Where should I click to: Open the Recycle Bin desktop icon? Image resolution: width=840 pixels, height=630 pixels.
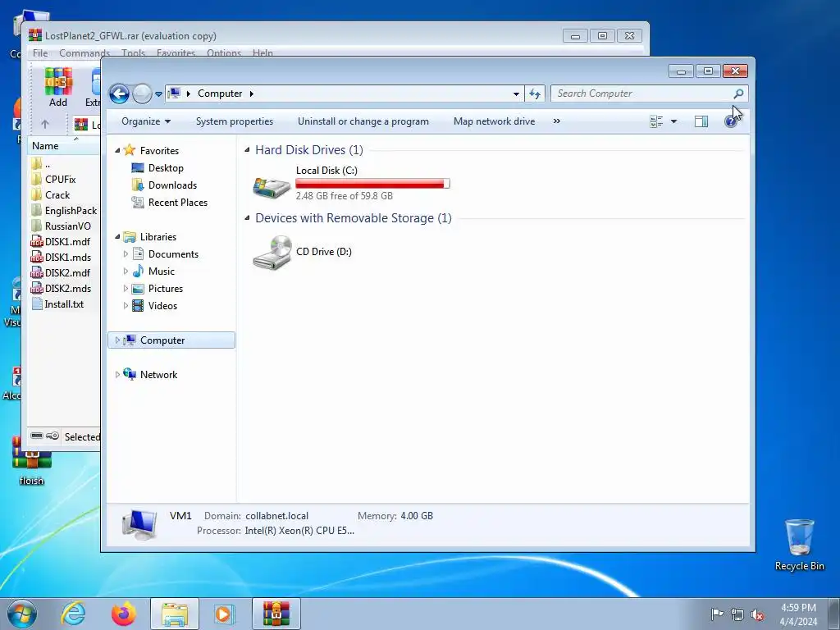(799, 545)
